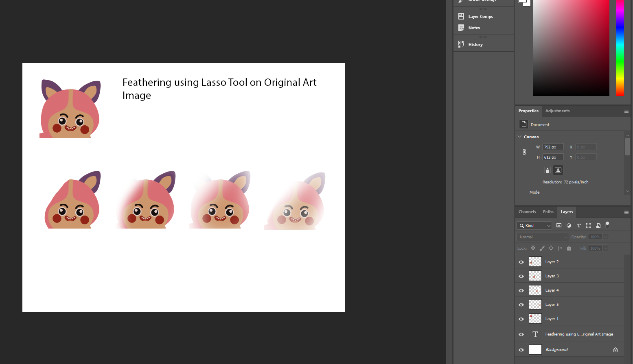Set canvas to portrait orientation
This screenshot has height=364, width=633.
click(x=548, y=170)
